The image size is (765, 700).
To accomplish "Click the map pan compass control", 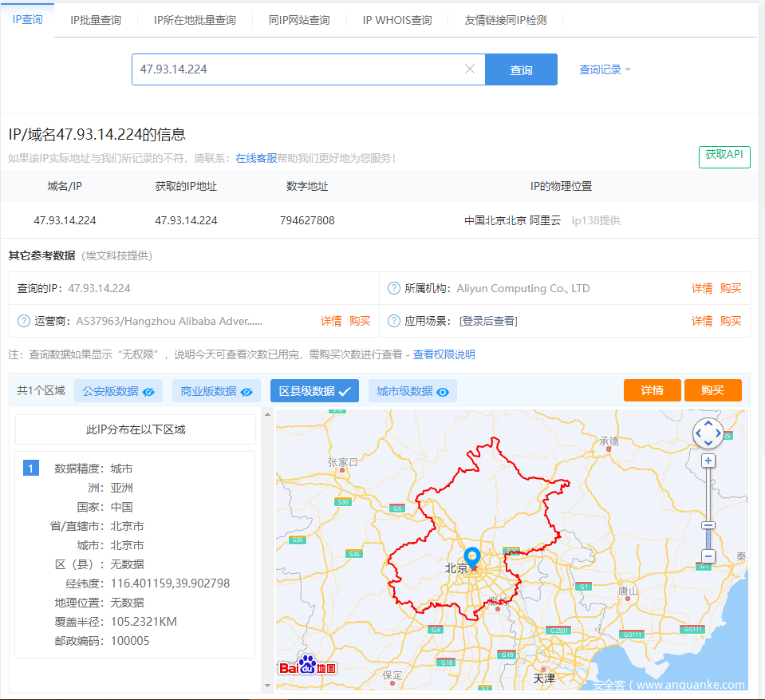I will 708,433.
